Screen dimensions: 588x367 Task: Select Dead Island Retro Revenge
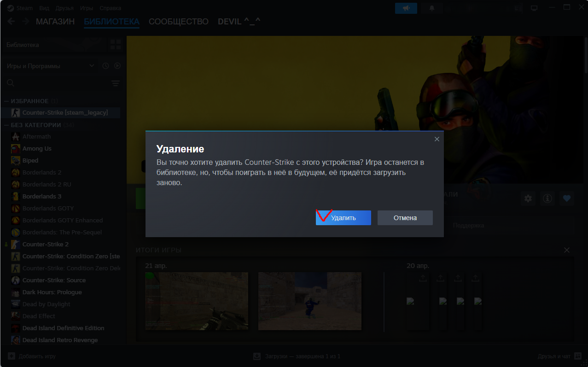point(60,340)
